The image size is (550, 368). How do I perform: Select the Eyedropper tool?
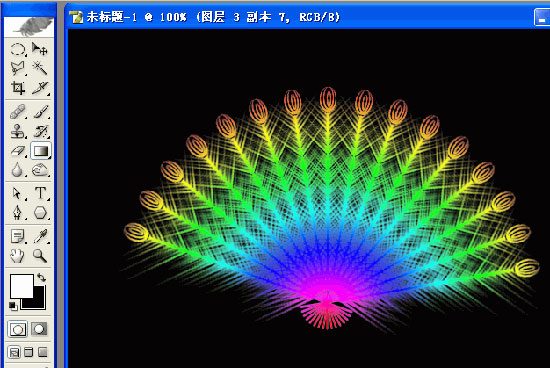(40, 236)
